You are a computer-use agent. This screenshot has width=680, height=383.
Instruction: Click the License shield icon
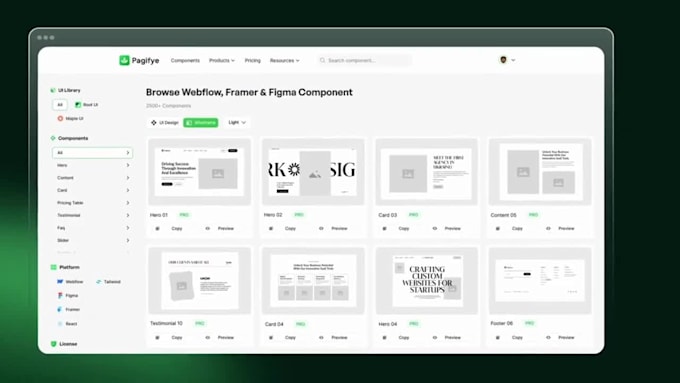(x=53, y=344)
